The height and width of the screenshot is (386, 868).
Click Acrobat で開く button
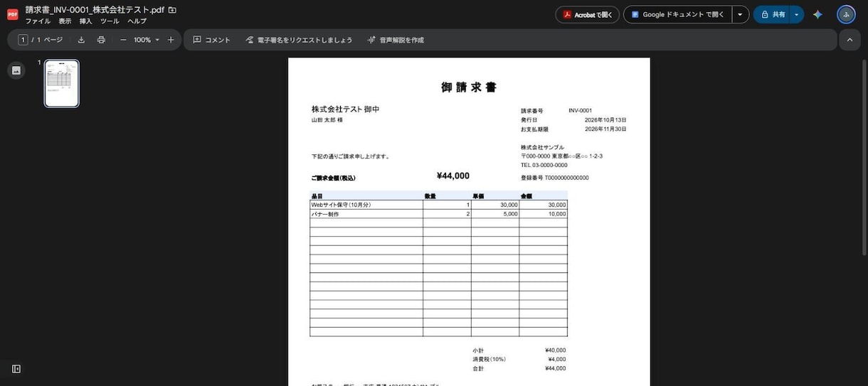pyautogui.click(x=587, y=14)
